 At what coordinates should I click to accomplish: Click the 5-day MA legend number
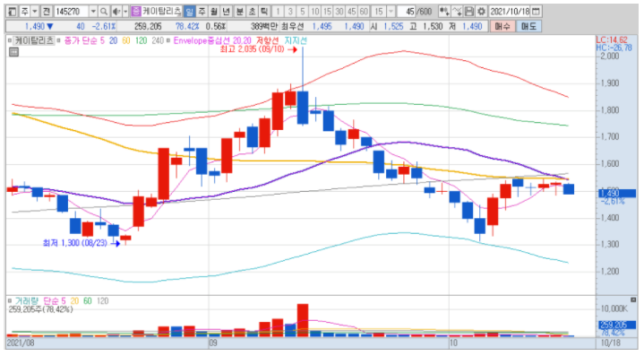[102, 40]
